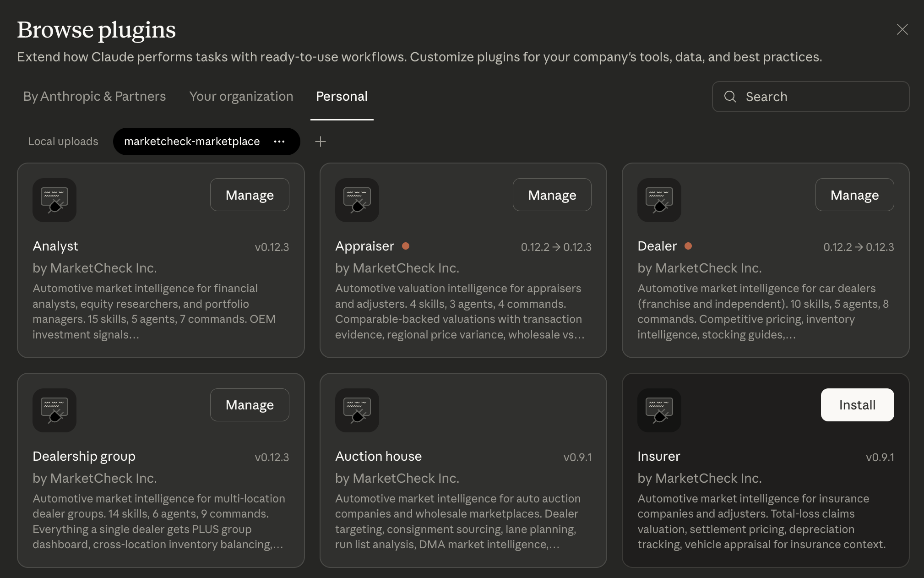Click the Auction house plugin icon
The image size is (924, 578).
click(357, 410)
